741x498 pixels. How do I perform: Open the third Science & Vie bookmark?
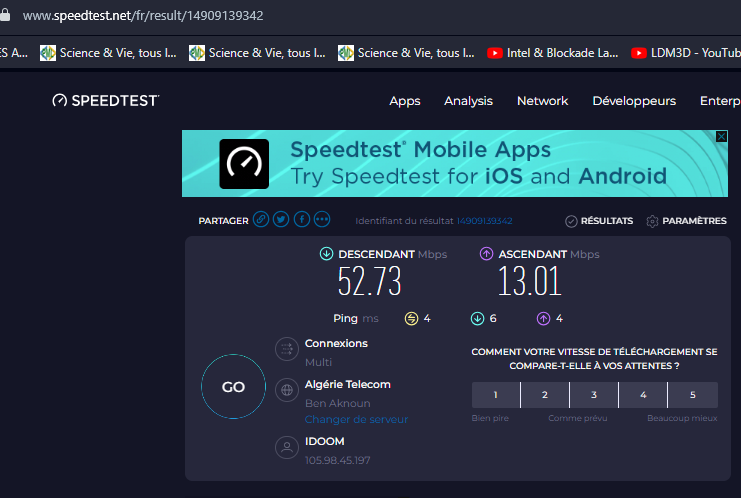pos(406,53)
